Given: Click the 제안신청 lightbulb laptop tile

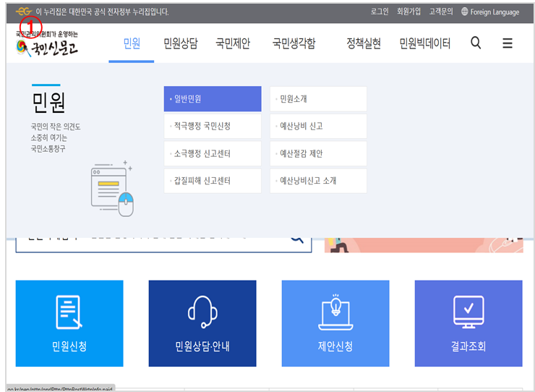Looking at the screenshot, I should (x=335, y=323).
